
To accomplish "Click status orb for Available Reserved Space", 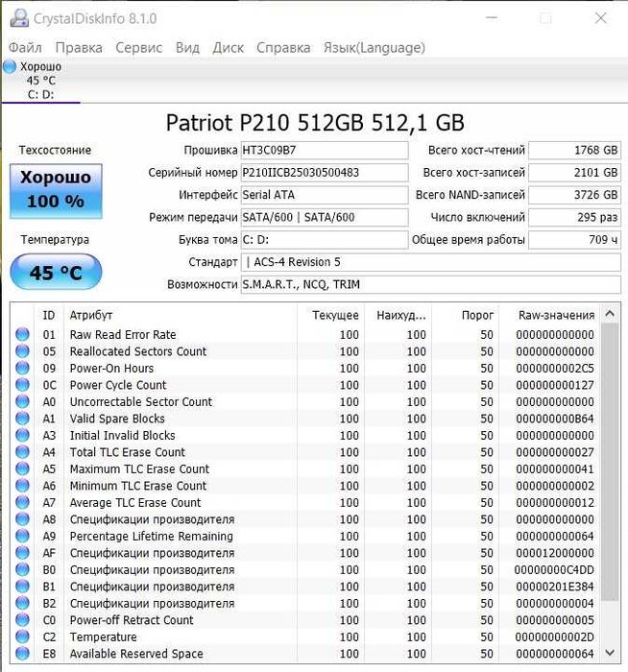I will point(22,653).
